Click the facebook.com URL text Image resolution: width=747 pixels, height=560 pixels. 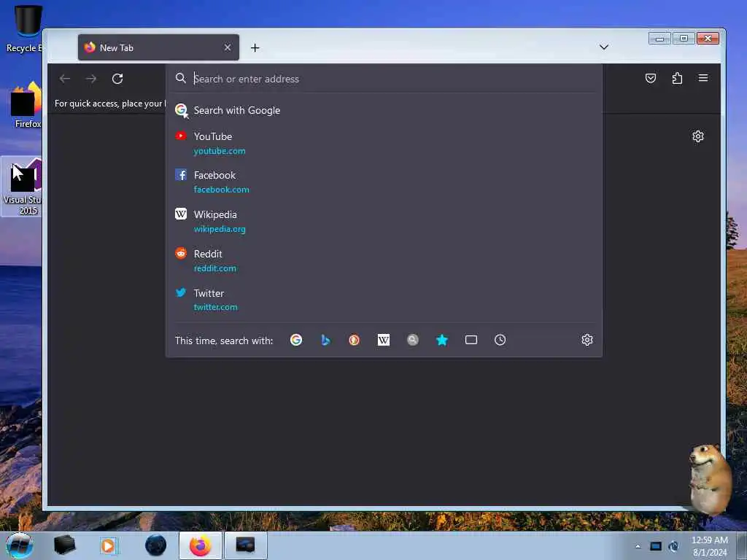222,190
